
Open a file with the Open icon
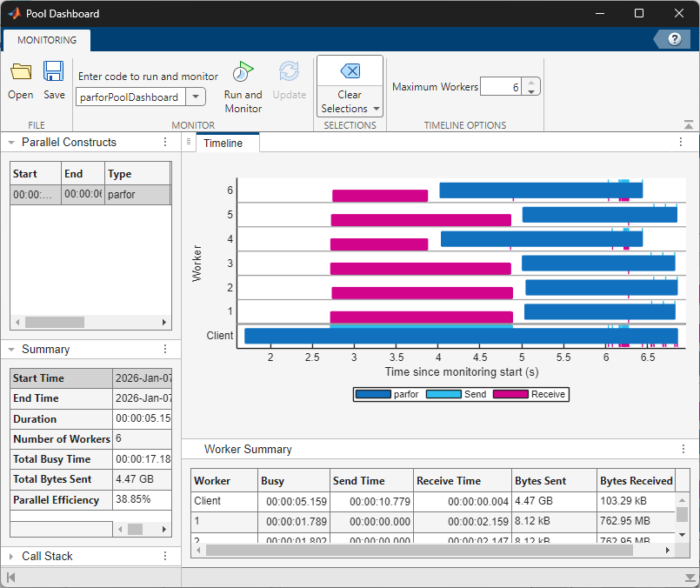pyautogui.click(x=20, y=72)
